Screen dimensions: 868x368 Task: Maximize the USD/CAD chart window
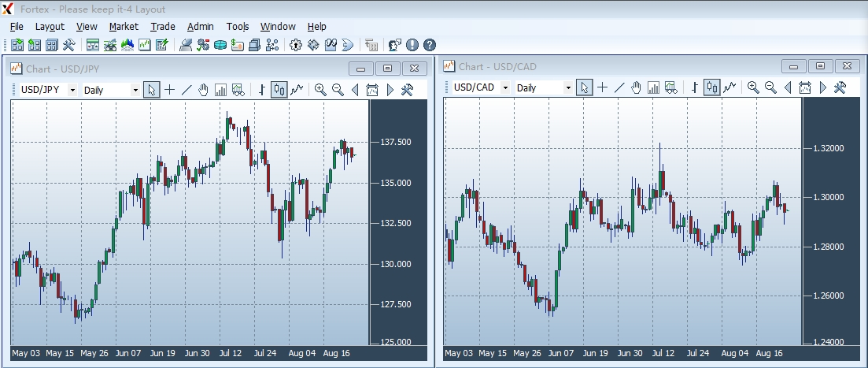coord(821,66)
